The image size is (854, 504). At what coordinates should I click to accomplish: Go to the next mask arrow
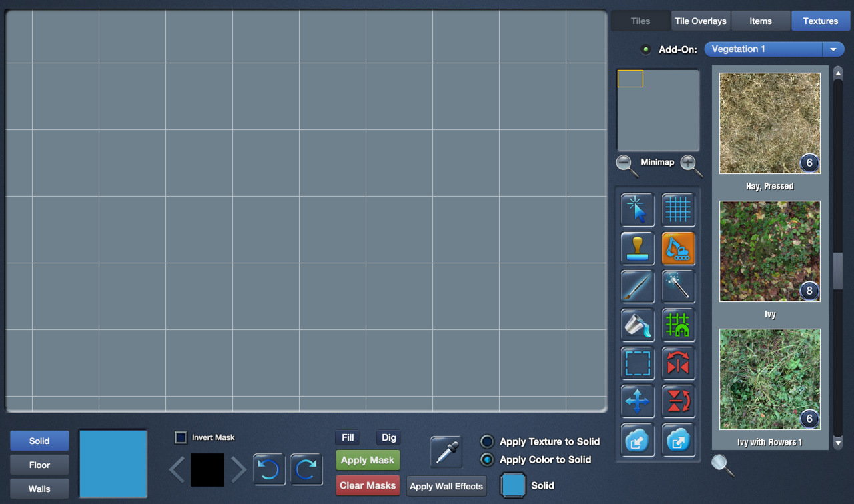pyautogui.click(x=239, y=470)
